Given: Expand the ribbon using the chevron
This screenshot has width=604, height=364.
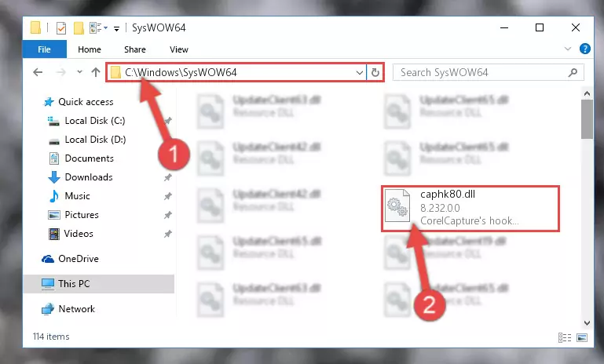Looking at the screenshot, I should [567, 49].
